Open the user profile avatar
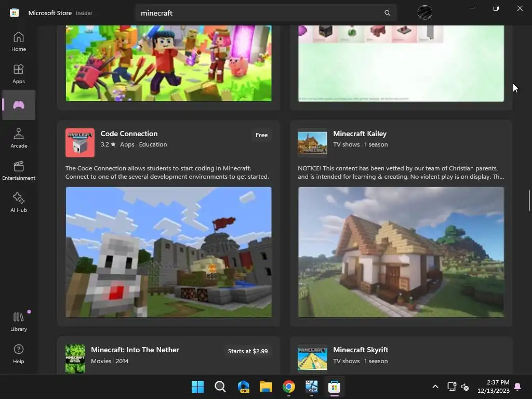Viewport: 532px width, 399px height. tap(425, 13)
